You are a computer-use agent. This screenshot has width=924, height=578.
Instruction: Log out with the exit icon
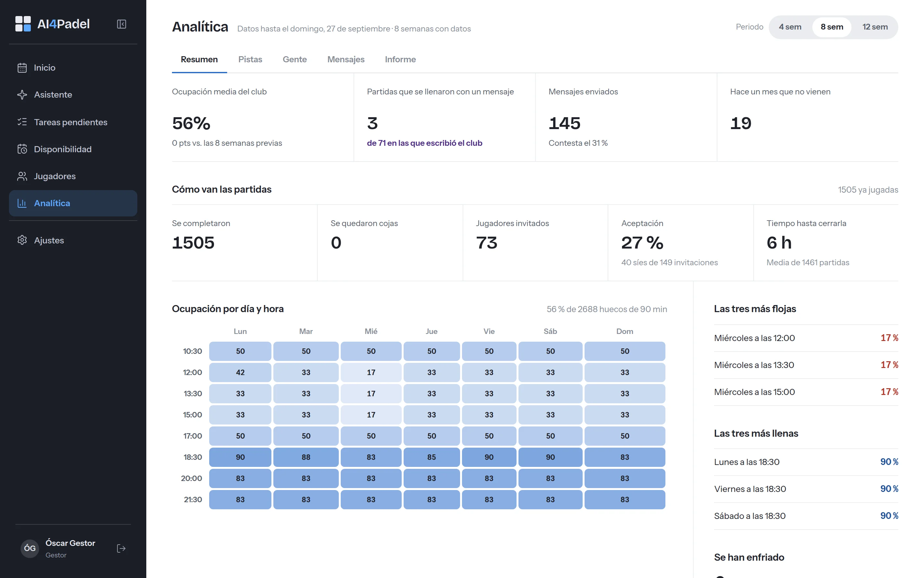(121, 548)
